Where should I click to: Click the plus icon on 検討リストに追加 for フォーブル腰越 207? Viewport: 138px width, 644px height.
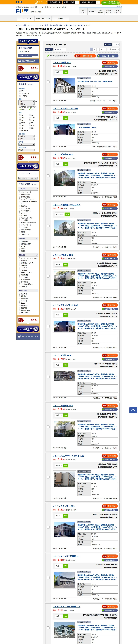pyautogui.click(x=103, y=67)
